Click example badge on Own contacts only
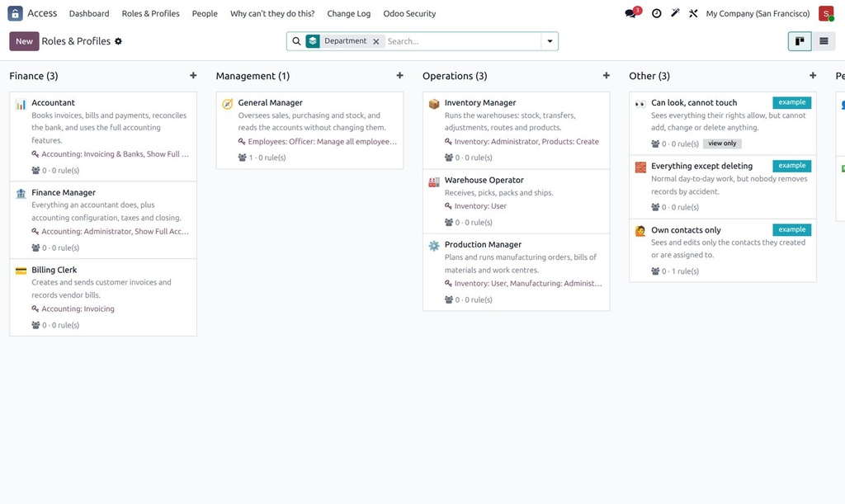 tap(791, 229)
